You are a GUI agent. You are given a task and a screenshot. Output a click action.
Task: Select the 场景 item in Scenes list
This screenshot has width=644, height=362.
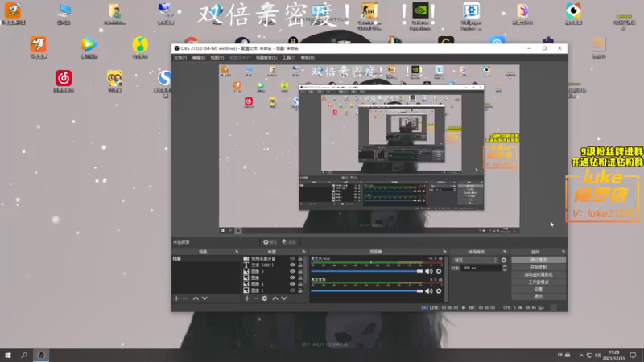point(206,259)
